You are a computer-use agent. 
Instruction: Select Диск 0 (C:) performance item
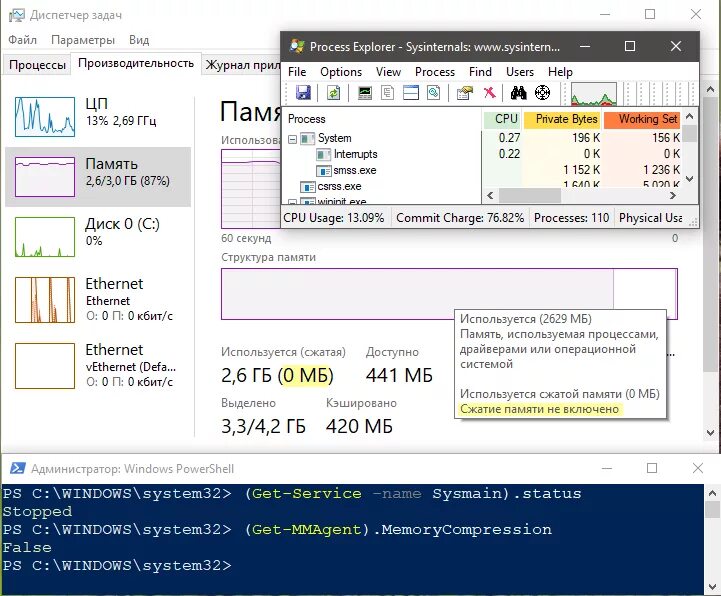pyautogui.click(x=97, y=236)
